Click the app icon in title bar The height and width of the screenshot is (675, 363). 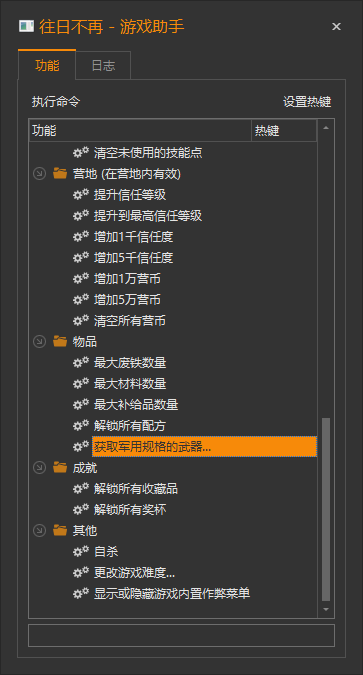pyautogui.click(x=26, y=26)
